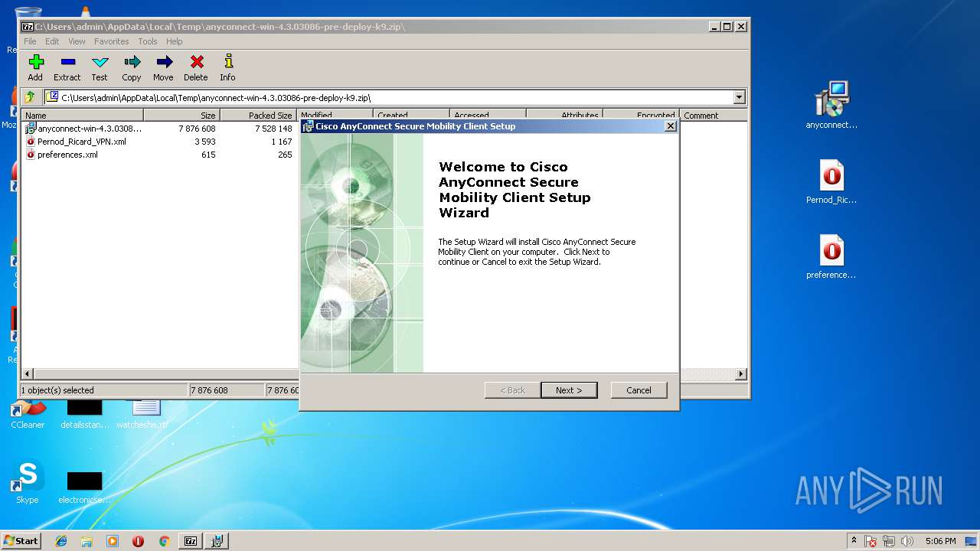The width and height of the screenshot is (980, 551).
Task: Switch to the installer taskbar button
Action: coord(217,541)
